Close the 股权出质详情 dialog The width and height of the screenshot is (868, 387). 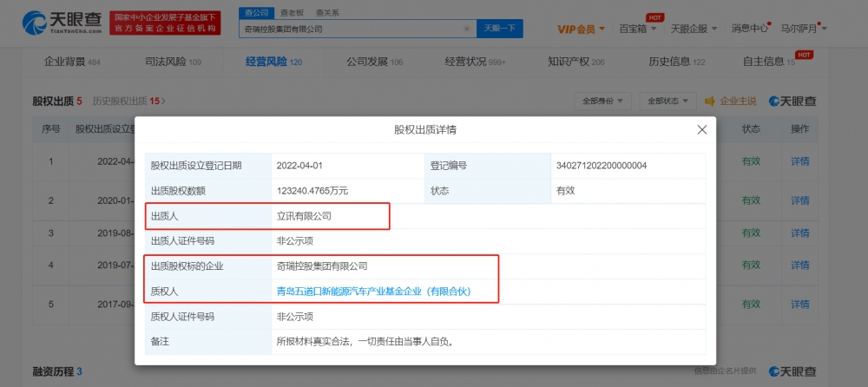point(702,129)
